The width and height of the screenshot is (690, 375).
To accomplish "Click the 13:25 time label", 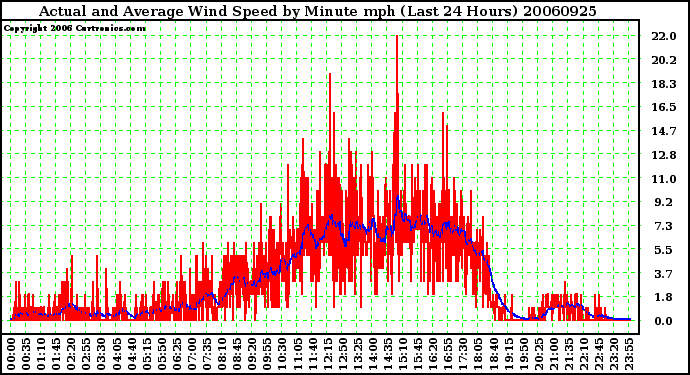I will point(357,354).
